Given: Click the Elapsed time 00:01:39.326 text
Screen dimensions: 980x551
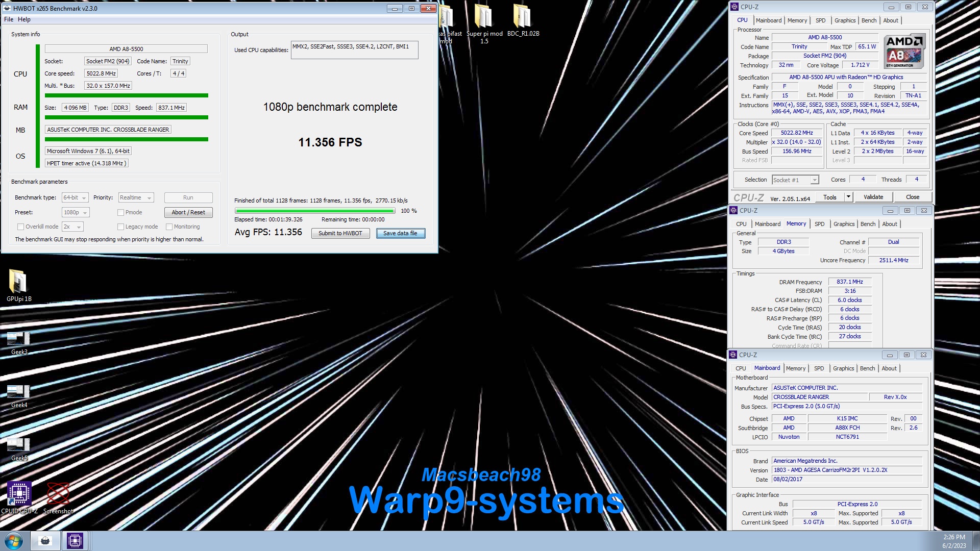Looking at the screenshot, I should pyautogui.click(x=268, y=219).
